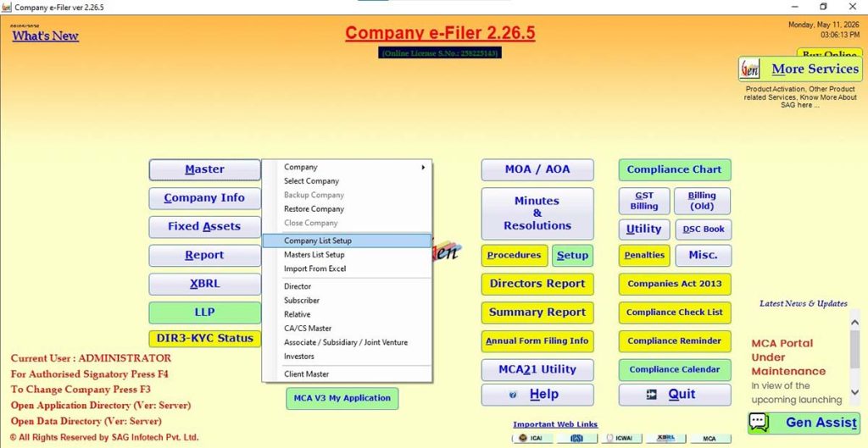Click Open Application Directory (Ver: Server)
This screenshot has width=868, height=448.
tap(101, 406)
